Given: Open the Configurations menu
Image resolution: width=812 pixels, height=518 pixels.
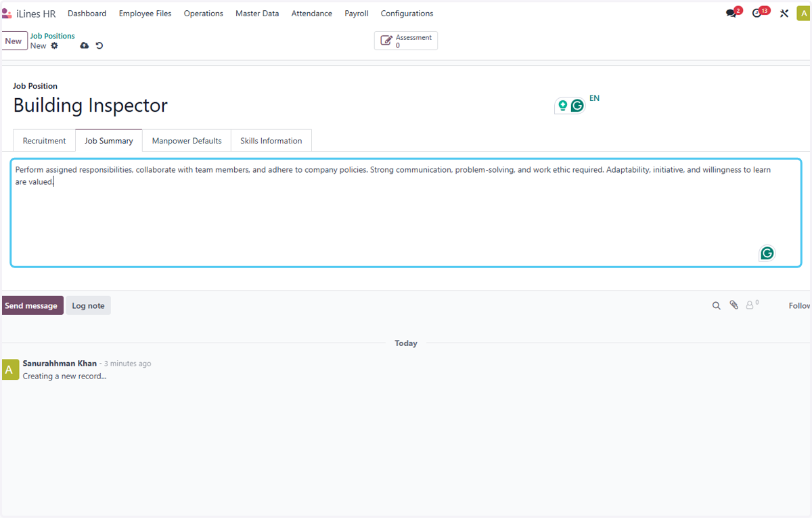Looking at the screenshot, I should [407, 14].
